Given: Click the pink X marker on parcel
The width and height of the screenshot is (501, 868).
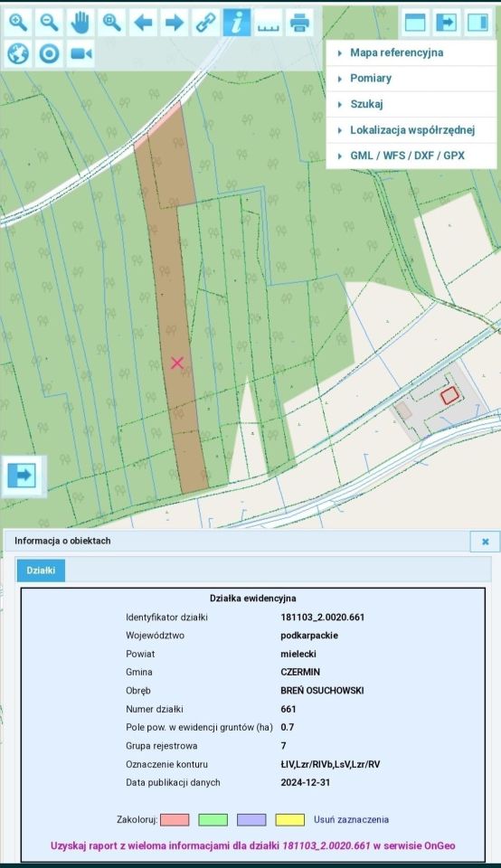Looking at the screenshot, I should [177, 363].
